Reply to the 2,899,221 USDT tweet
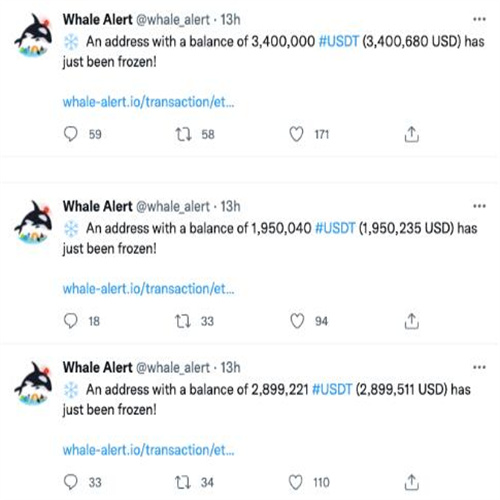 pos(71,482)
